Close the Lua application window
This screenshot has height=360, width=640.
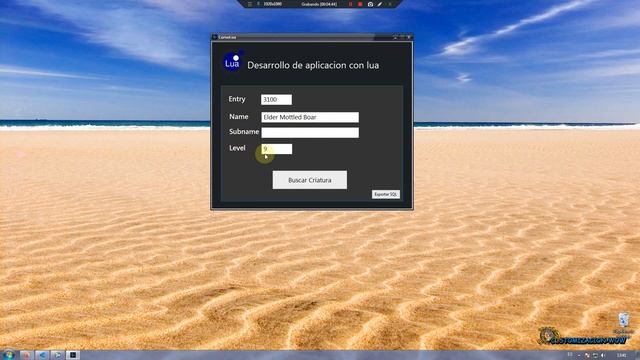[x=409, y=37]
